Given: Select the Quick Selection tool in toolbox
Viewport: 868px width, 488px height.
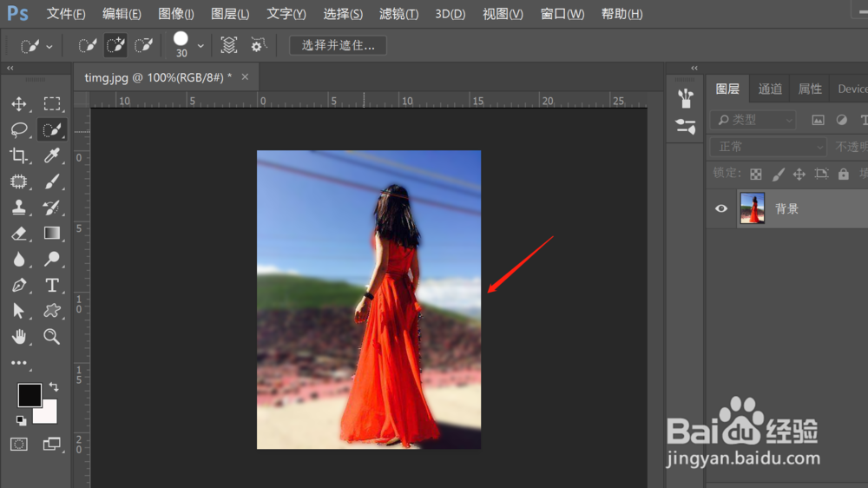Looking at the screenshot, I should pyautogui.click(x=52, y=129).
